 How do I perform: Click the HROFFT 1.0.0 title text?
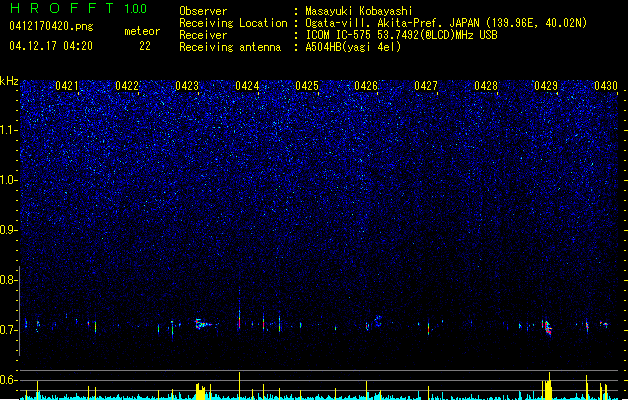click(x=78, y=8)
